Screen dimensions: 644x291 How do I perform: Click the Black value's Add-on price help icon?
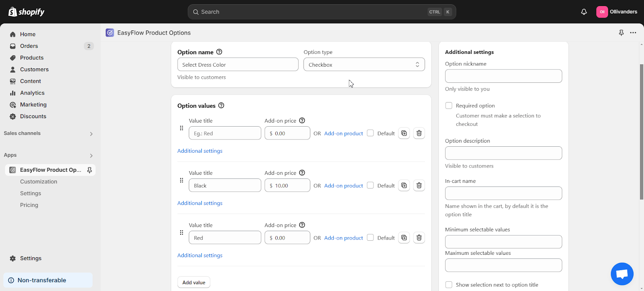(x=302, y=172)
